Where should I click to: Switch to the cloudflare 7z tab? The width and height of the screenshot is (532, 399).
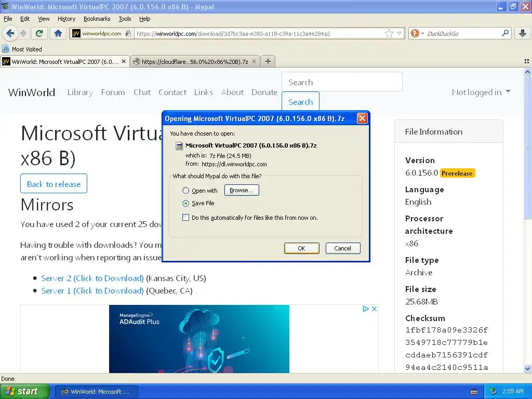pos(195,61)
